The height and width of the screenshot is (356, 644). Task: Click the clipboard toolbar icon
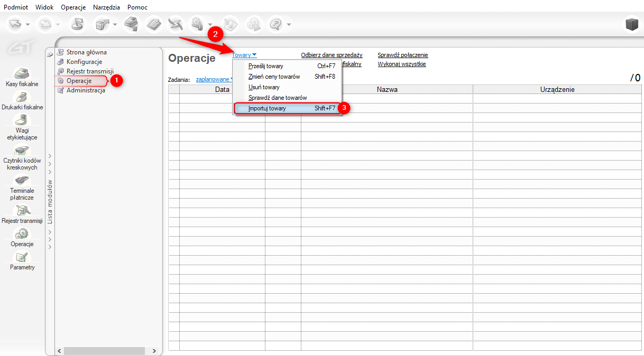153,24
